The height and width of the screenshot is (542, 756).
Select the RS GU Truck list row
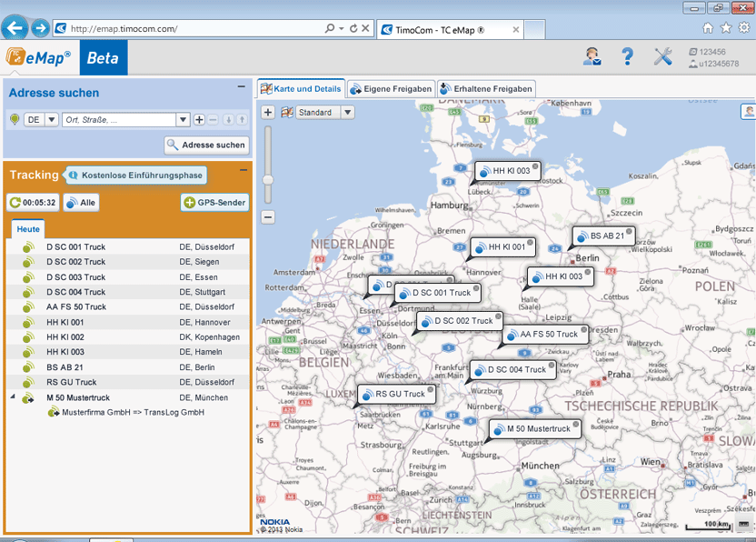coord(128,382)
